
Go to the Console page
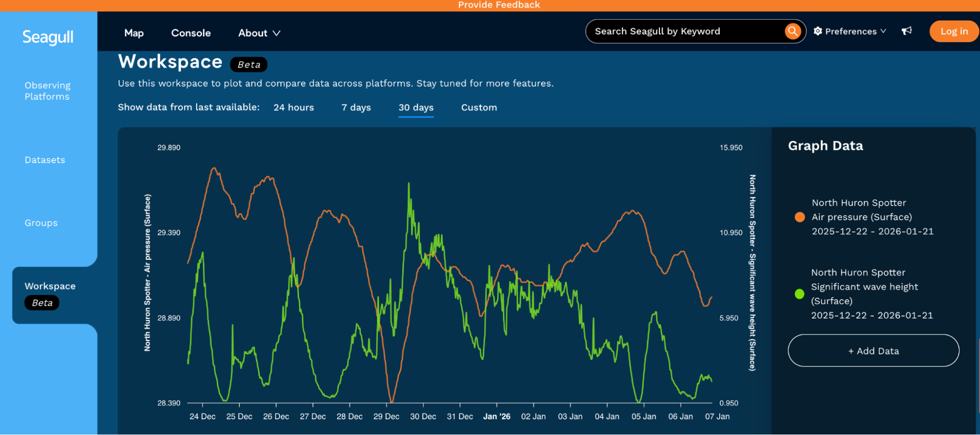point(191,33)
